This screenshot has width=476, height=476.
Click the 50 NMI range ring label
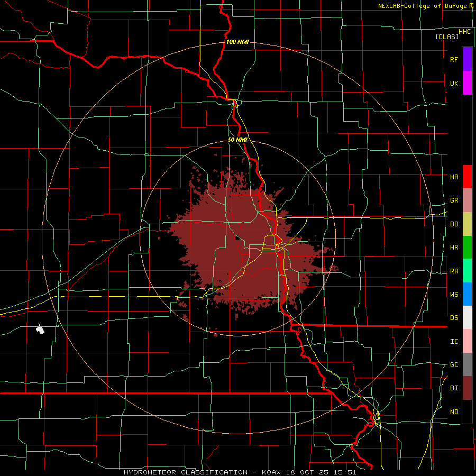click(237, 140)
